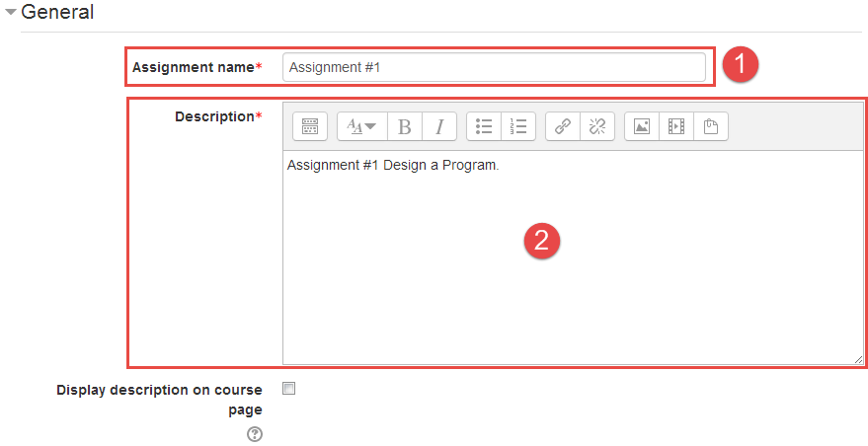Insert a media file via the film icon
This screenshot has height=446, width=868.
tap(675, 126)
